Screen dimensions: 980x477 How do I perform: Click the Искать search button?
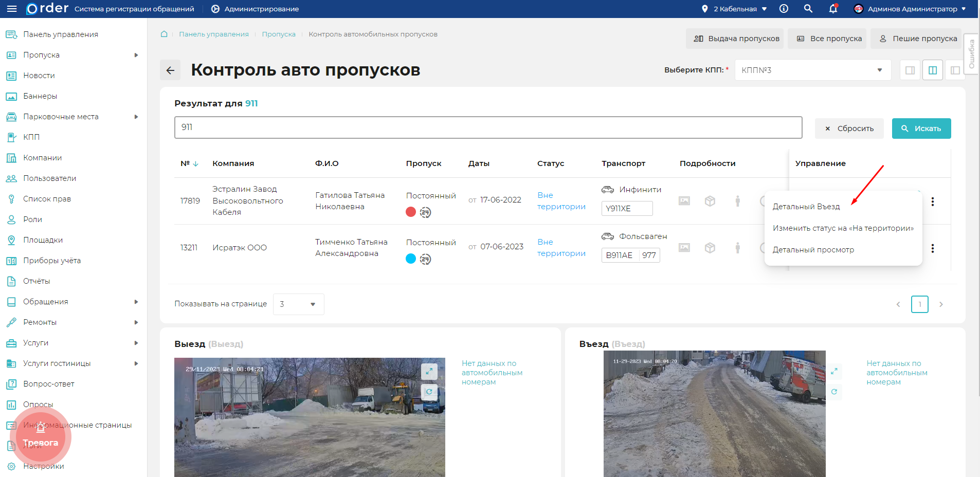(x=921, y=128)
